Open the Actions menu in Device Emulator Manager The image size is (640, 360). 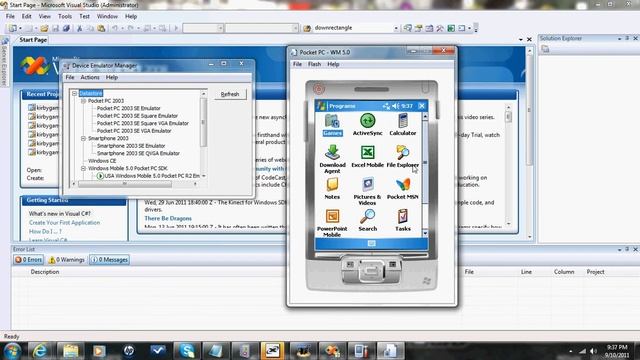click(90, 77)
